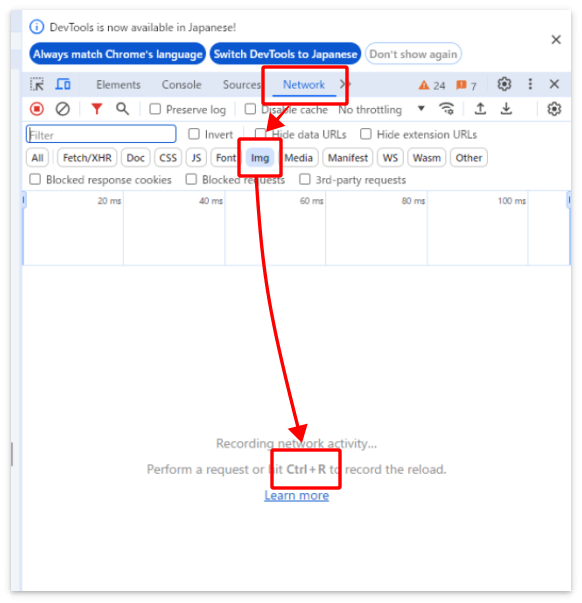Enable Disable cache checkbox

[x=250, y=109]
